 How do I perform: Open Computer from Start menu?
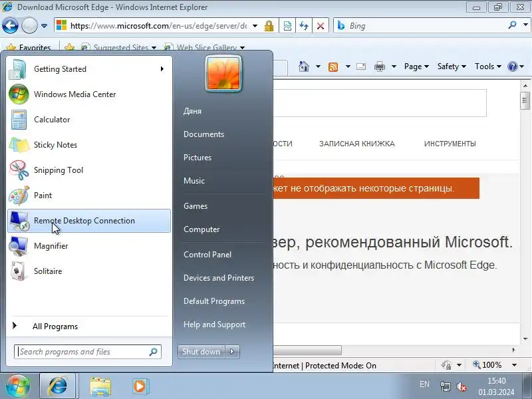201,229
